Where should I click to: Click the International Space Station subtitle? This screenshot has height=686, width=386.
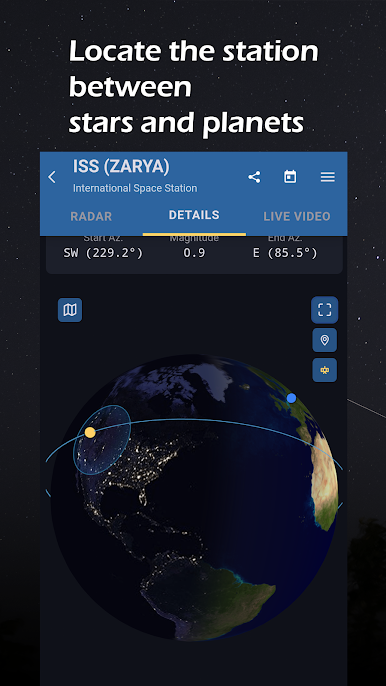(x=135, y=188)
